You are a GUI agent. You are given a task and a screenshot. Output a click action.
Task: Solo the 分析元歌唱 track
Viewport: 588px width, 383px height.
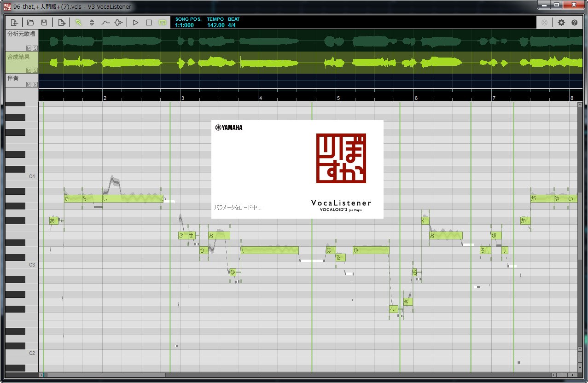[x=35, y=48]
